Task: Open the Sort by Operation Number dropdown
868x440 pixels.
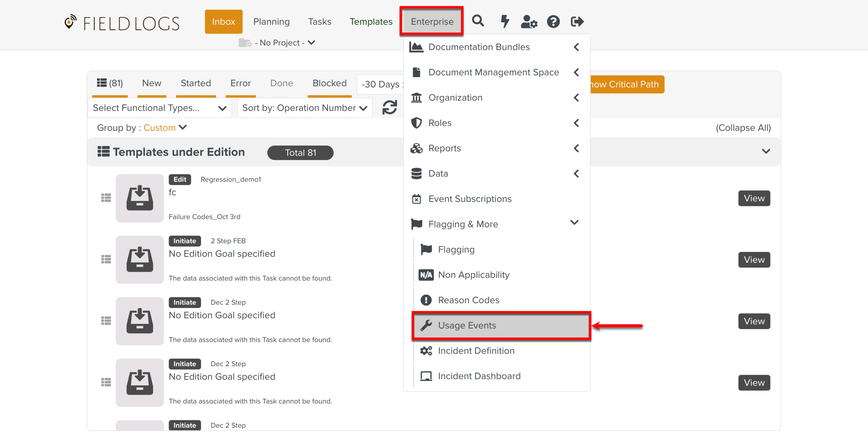Action: [304, 108]
